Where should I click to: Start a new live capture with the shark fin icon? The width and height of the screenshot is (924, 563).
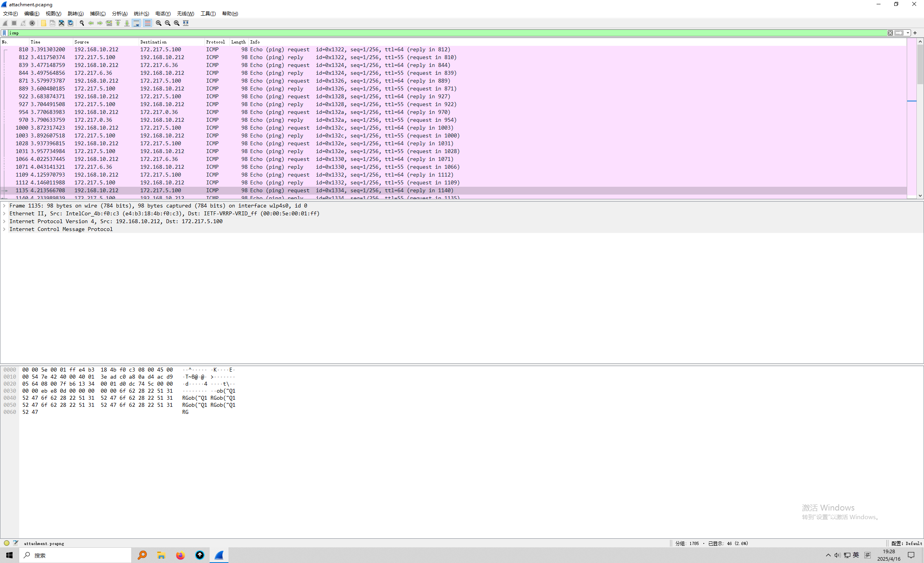[5, 23]
